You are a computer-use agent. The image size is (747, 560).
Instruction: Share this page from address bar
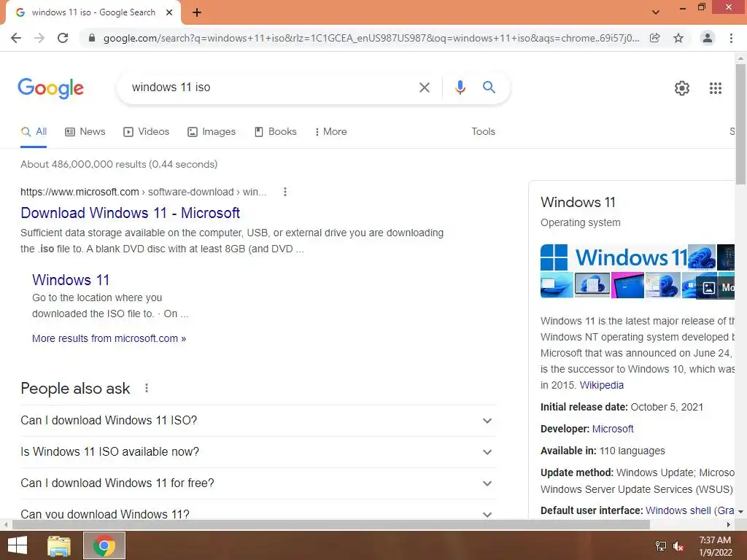(x=655, y=38)
